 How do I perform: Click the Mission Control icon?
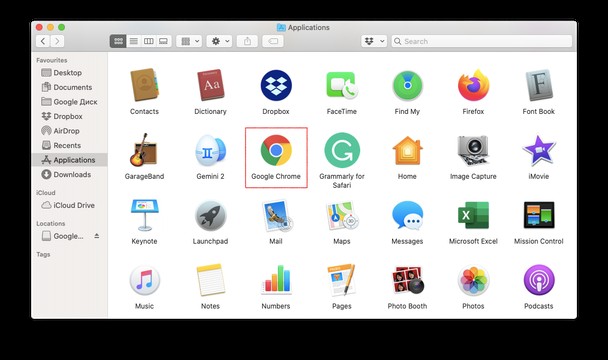click(539, 215)
